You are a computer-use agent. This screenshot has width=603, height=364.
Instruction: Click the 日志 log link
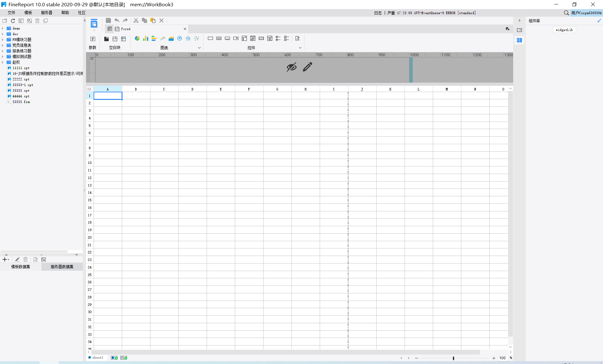pyautogui.click(x=378, y=13)
